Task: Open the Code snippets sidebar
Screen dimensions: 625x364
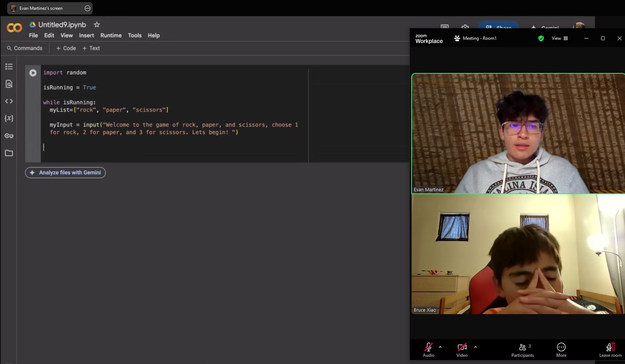Action: pyautogui.click(x=9, y=101)
